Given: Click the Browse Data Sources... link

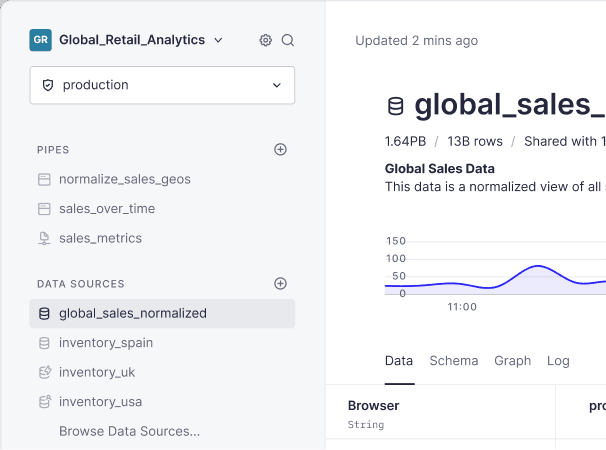Looking at the screenshot, I should pos(129,431).
